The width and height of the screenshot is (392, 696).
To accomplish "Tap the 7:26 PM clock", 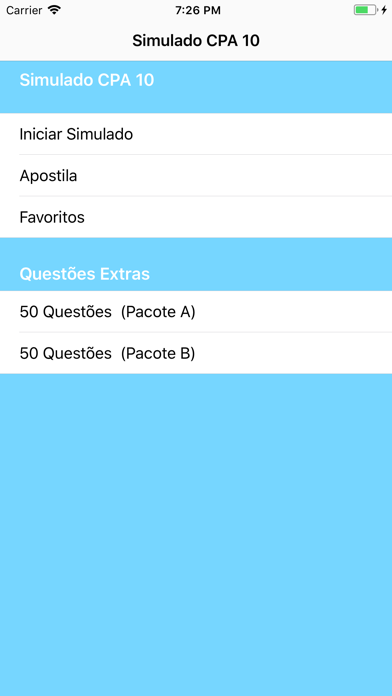I will 198,10.
